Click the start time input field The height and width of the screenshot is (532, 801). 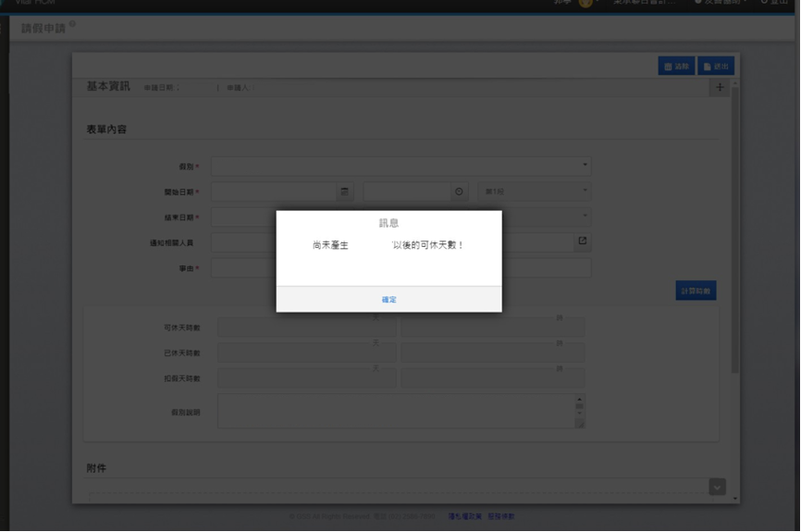(x=407, y=192)
